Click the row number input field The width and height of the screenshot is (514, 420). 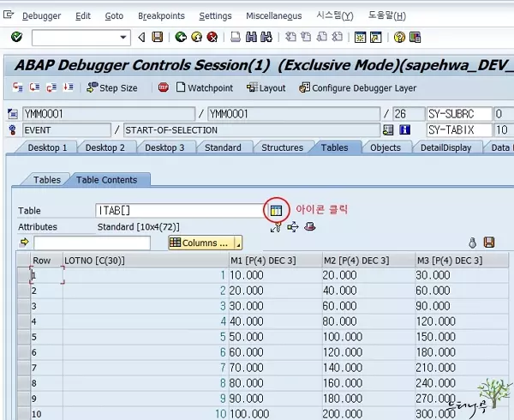pyautogui.click(x=92, y=243)
